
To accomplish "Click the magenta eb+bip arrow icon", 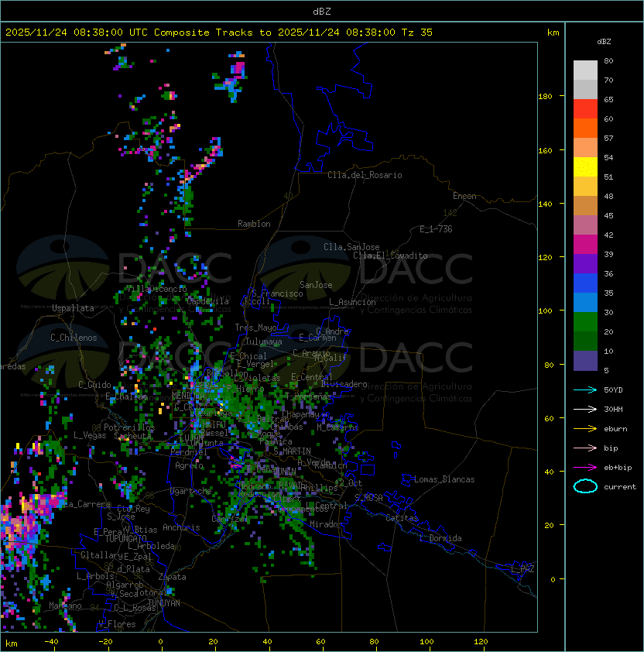I will (585, 468).
